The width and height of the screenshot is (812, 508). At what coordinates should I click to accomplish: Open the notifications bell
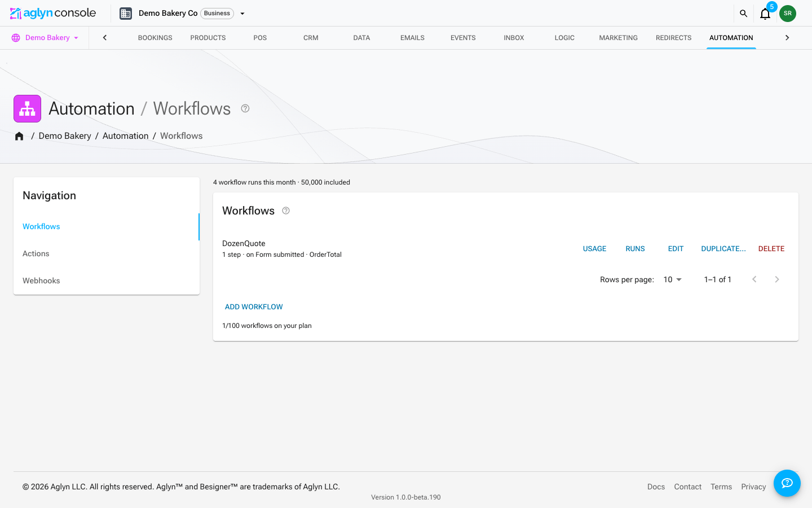pyautogui.click(x=765, y=14)
